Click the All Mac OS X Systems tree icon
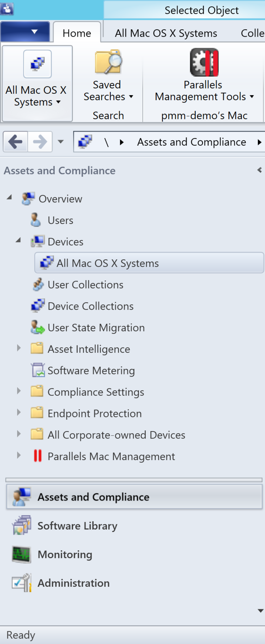This screenshot has height=644, width=265. click(47, 262)
